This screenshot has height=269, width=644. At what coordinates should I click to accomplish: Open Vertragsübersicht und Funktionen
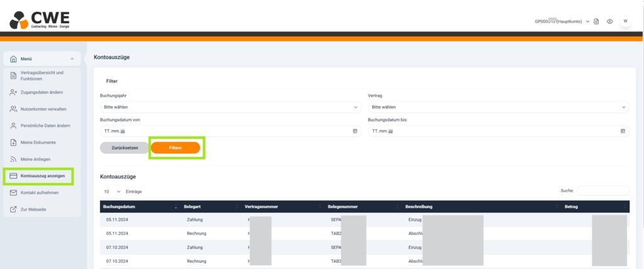(42, 75)
